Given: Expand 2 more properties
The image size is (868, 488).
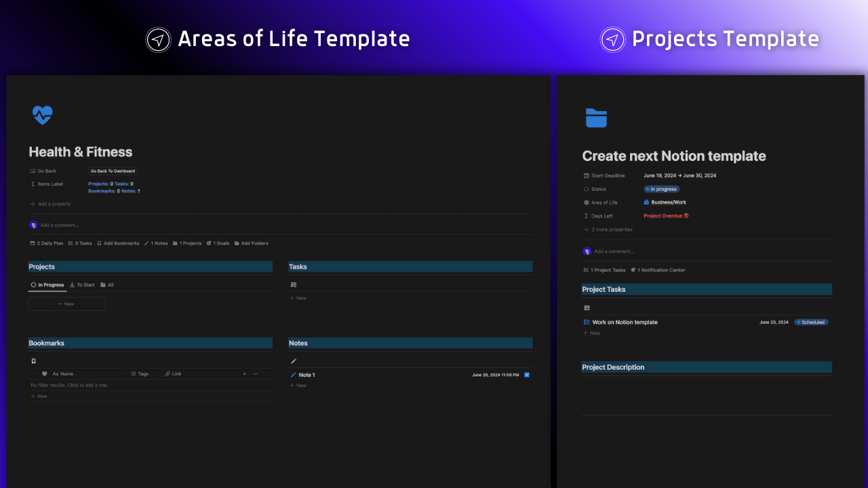Looking at the screenshot, I should 608,229.
